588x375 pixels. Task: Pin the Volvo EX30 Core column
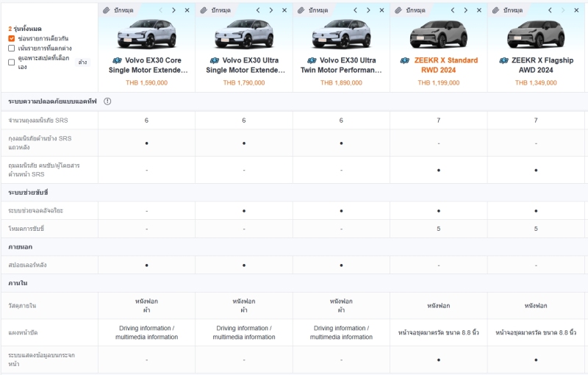click(118, 10)
